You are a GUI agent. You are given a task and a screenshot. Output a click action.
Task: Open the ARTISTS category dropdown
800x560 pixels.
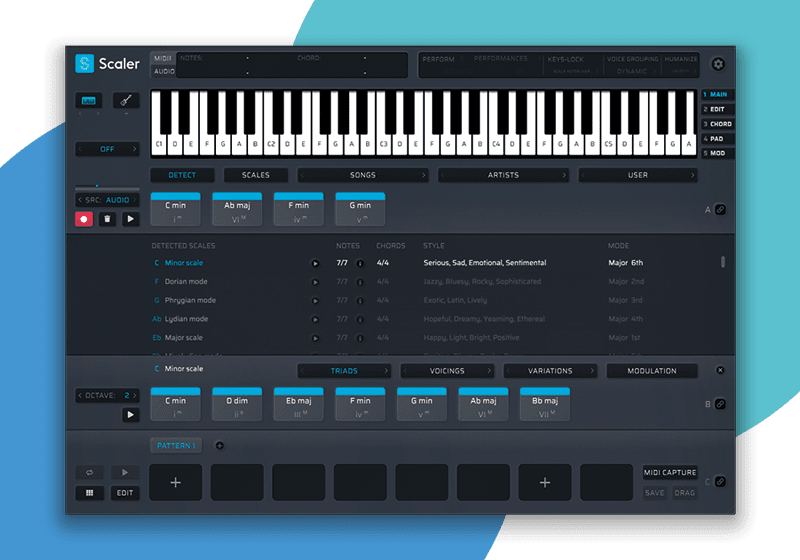[503, 175]
